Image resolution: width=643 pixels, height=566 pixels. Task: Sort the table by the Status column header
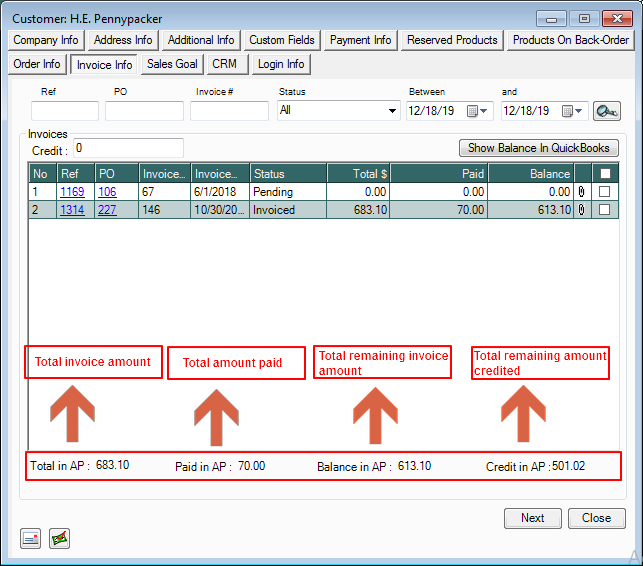[287, 173]
